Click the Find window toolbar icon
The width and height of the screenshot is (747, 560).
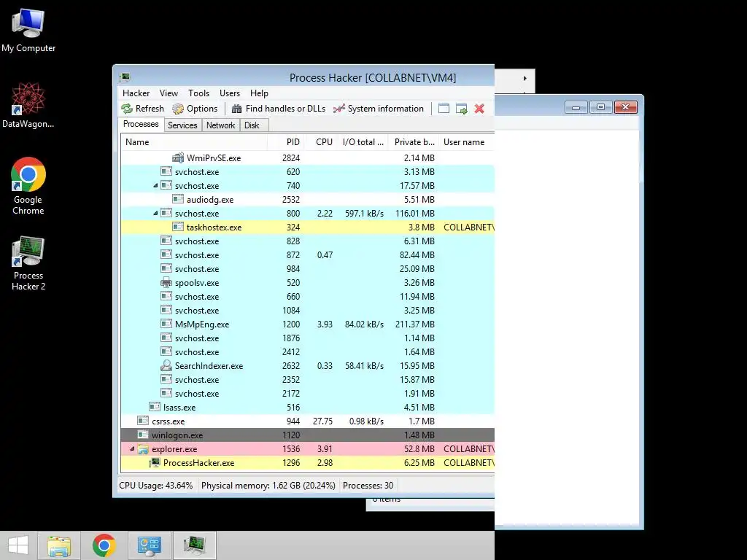point(444,109)
